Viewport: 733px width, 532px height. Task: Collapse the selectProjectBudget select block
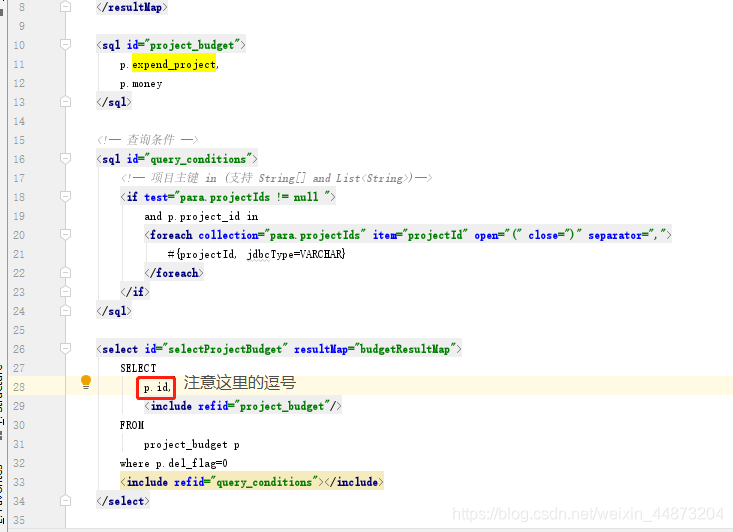click(66, 348)
